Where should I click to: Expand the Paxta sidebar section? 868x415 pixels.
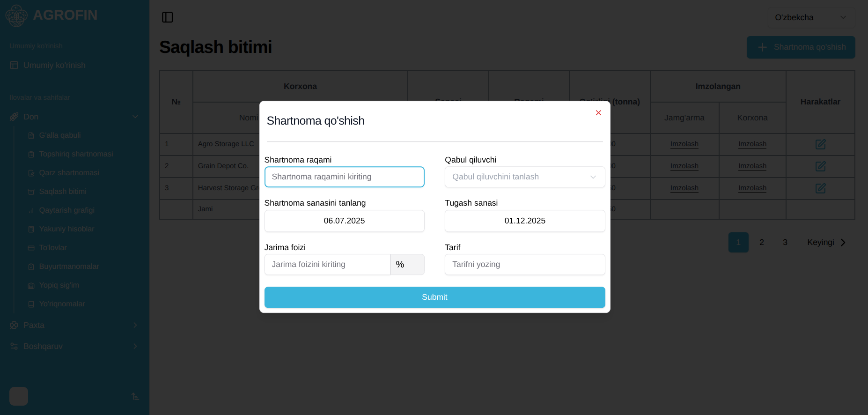(74, 325)
